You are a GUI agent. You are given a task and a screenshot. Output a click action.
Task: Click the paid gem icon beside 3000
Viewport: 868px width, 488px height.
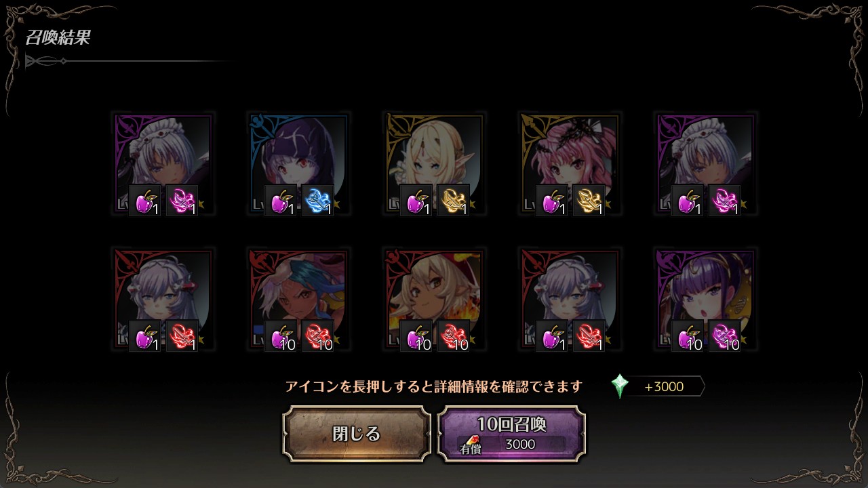(x=473, y=441)
